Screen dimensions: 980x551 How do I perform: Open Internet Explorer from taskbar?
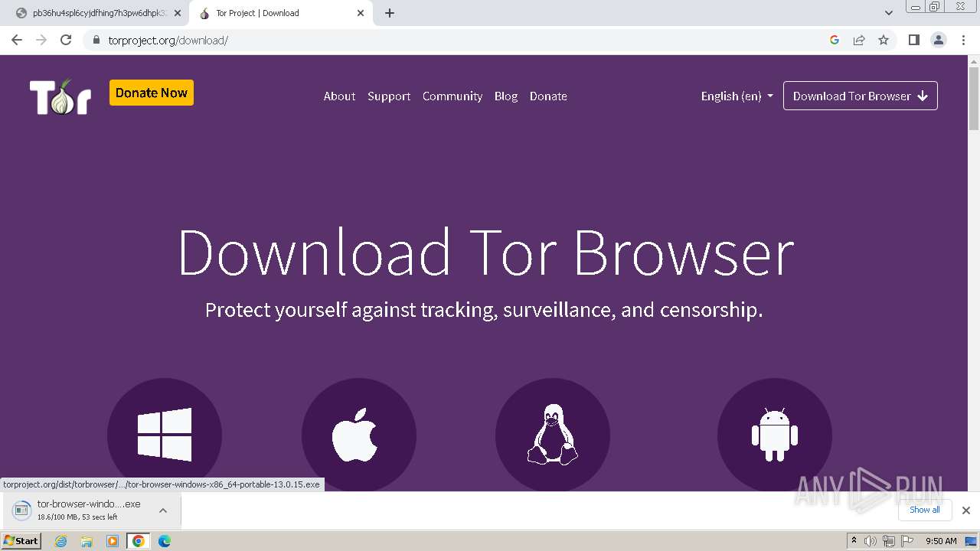tap(61, 541)
